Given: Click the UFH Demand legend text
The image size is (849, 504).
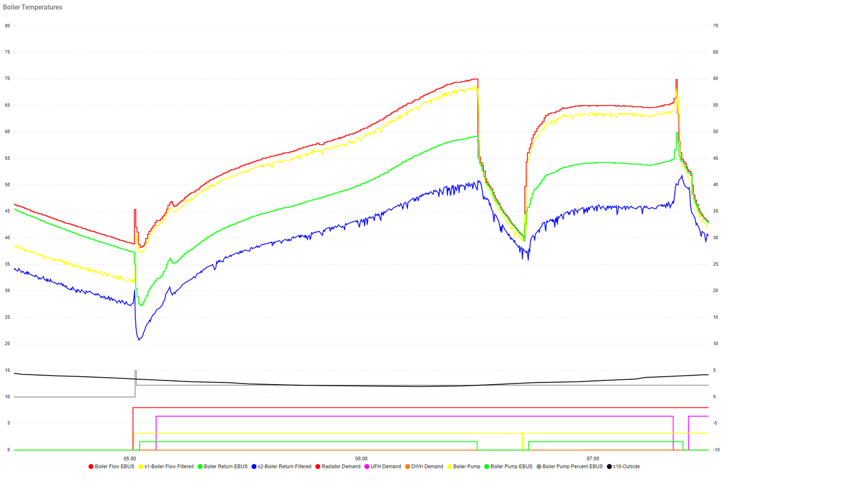Looking at the screenshot, I should (386, 467).
